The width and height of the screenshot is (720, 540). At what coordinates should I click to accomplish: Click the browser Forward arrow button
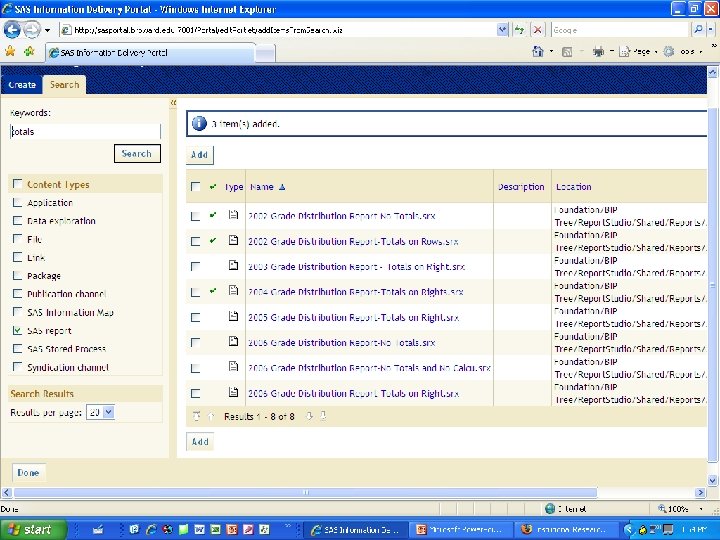32,30
